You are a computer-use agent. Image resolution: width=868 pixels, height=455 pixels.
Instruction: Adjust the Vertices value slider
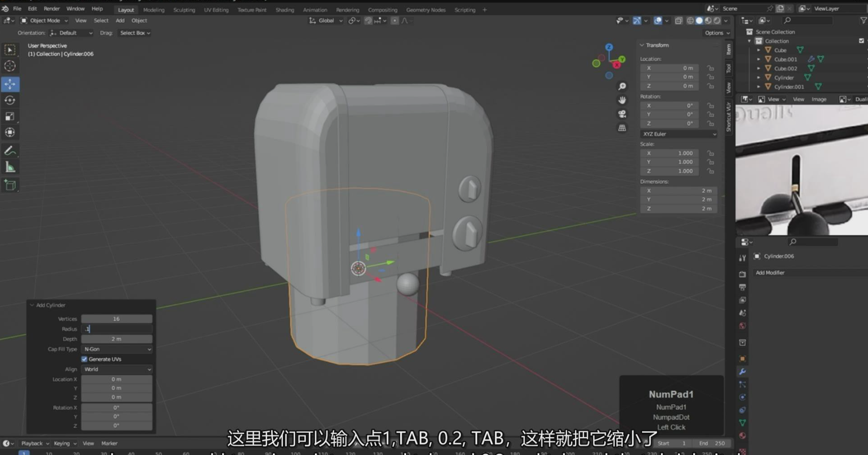(117, 319)
